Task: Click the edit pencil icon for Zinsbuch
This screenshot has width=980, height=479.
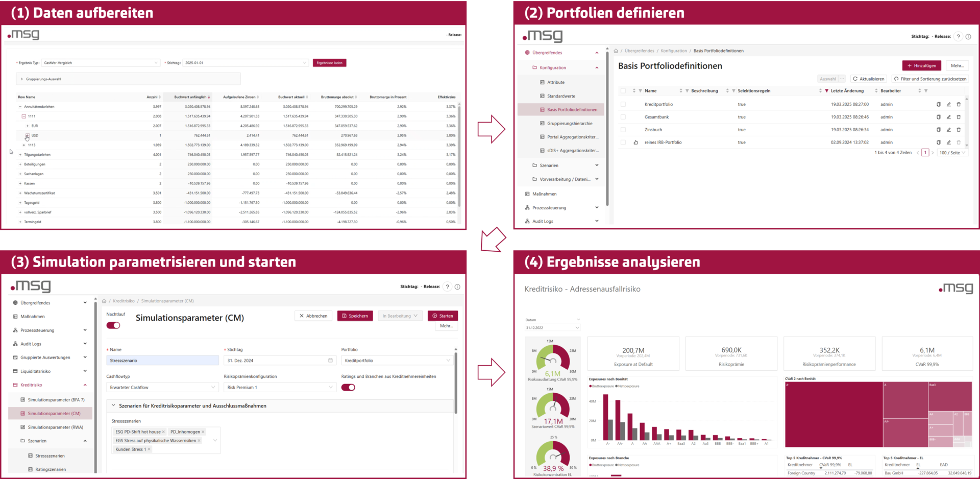Action: tap(948, 129)
